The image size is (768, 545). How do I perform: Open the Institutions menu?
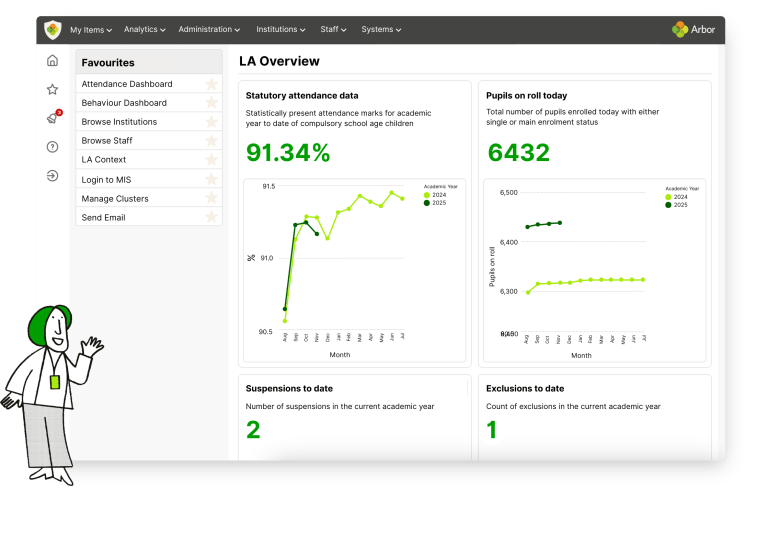(x=281, y=29)
